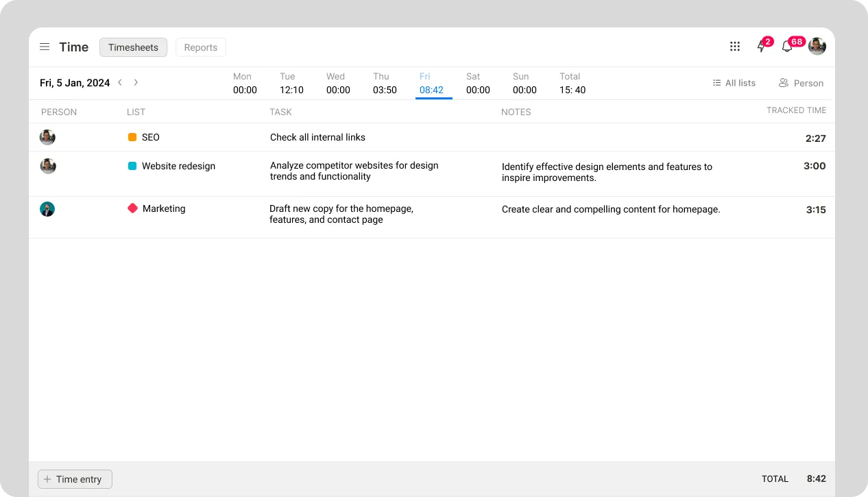Screen dimensions: 868x497
Task: Switch to the Timesheets tab
Action: pyautogui.click(x=133, y=47)
